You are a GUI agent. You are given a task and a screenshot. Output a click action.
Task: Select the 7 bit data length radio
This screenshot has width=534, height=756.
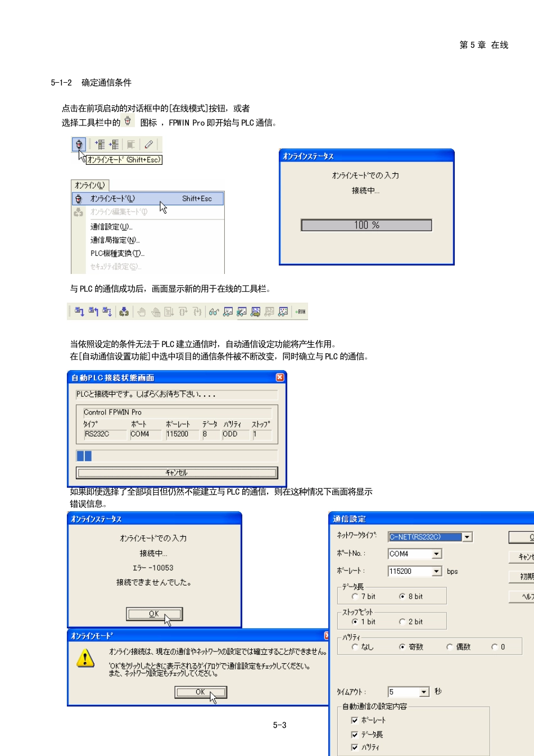(x=355, y=596)
